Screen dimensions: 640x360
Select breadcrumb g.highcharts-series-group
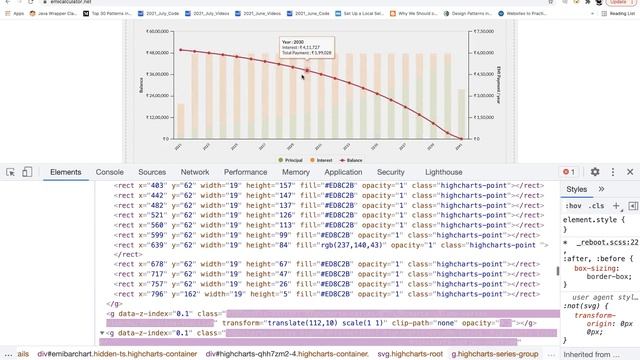point(495,354)
